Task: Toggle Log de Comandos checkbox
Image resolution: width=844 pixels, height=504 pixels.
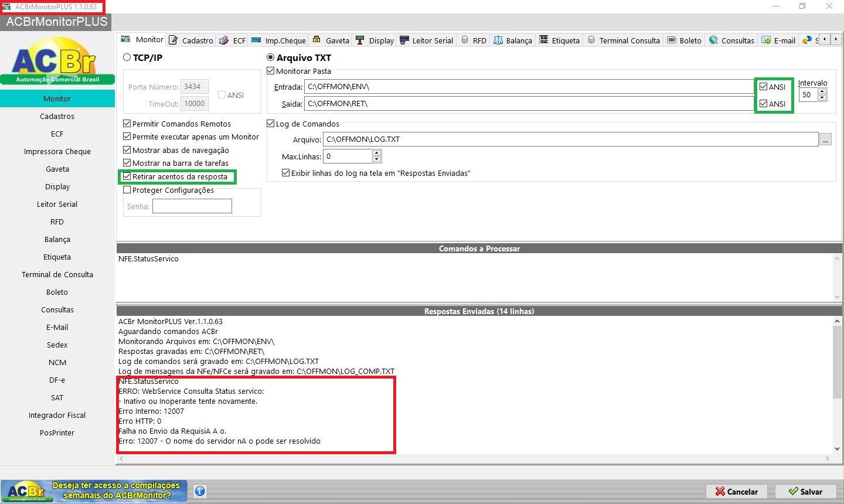Action: tap(271, 124)
